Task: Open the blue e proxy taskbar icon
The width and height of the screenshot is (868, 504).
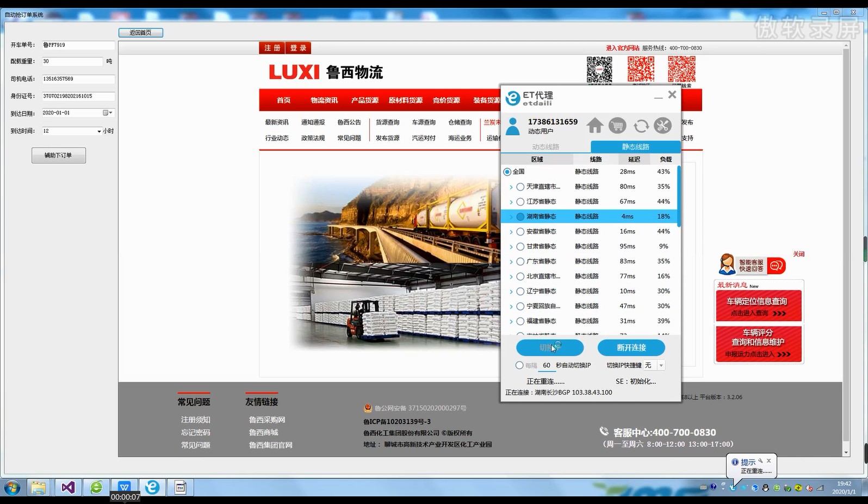Action: pyautogui.click(x=152, y=487)
